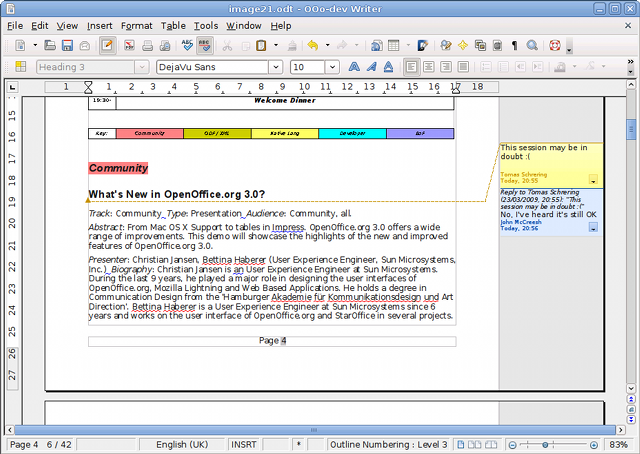Click the Print icon in toolbar
The width and height of the screenshot is (640, 454).
[147, 46]
